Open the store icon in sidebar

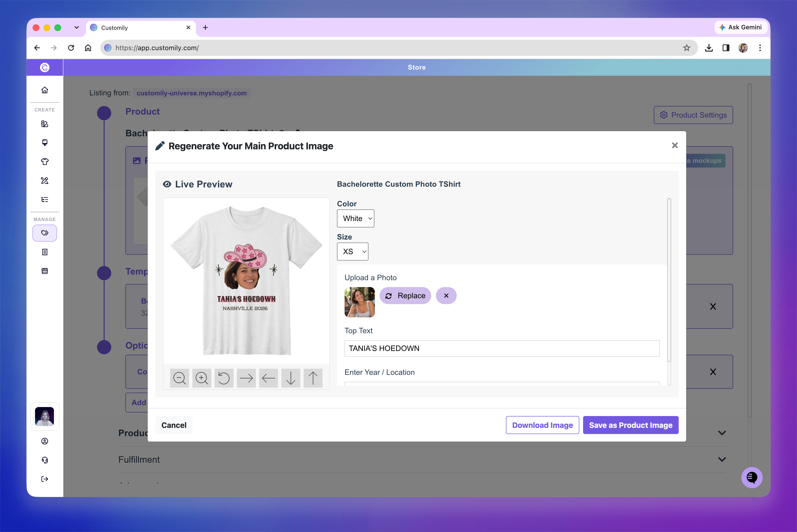point(44,271)
